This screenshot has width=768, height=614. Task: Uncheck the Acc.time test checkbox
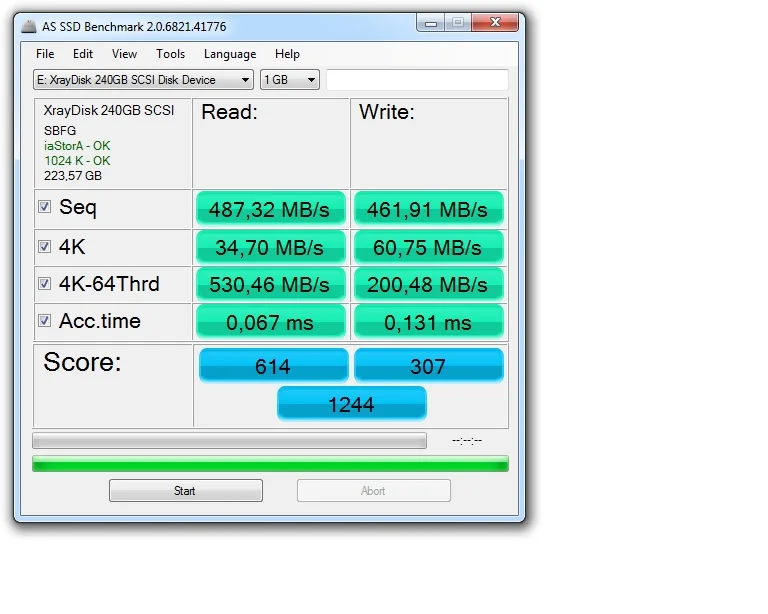click(45, 321)
